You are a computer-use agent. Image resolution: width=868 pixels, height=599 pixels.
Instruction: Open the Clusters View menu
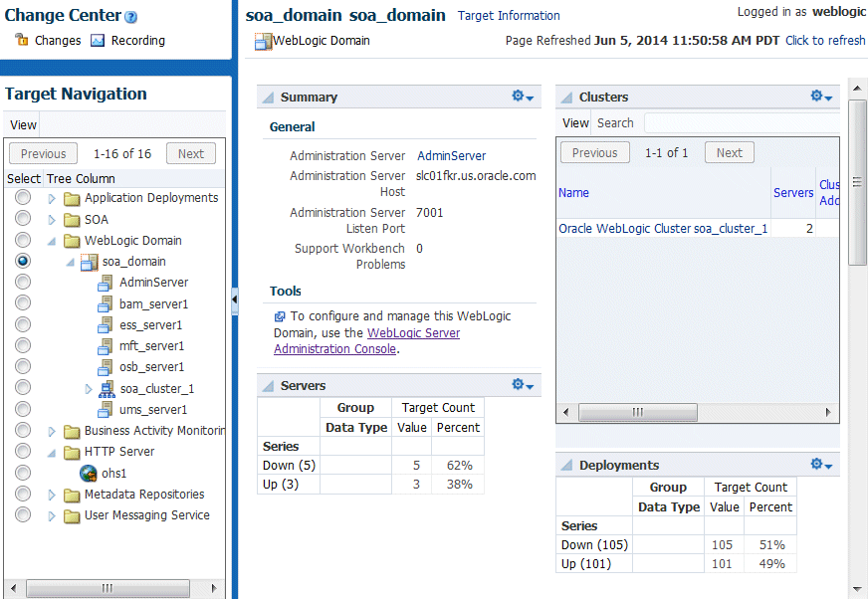pos(575,123)
